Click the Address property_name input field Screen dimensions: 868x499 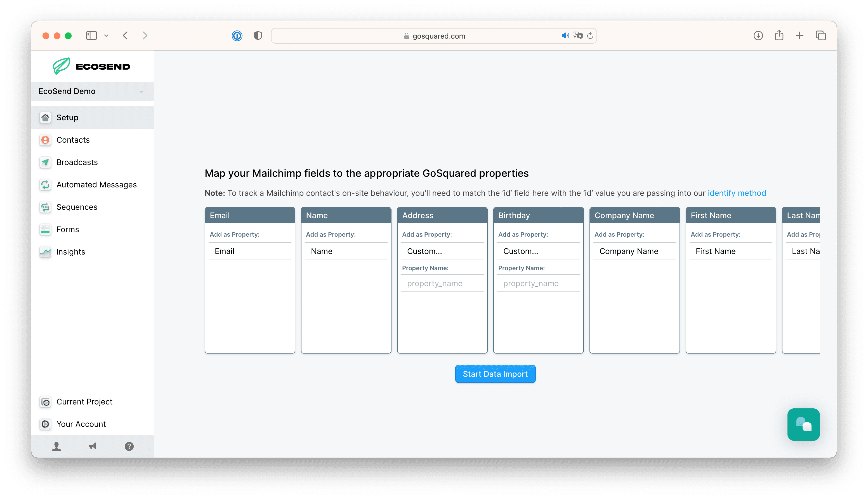(442, 283)
